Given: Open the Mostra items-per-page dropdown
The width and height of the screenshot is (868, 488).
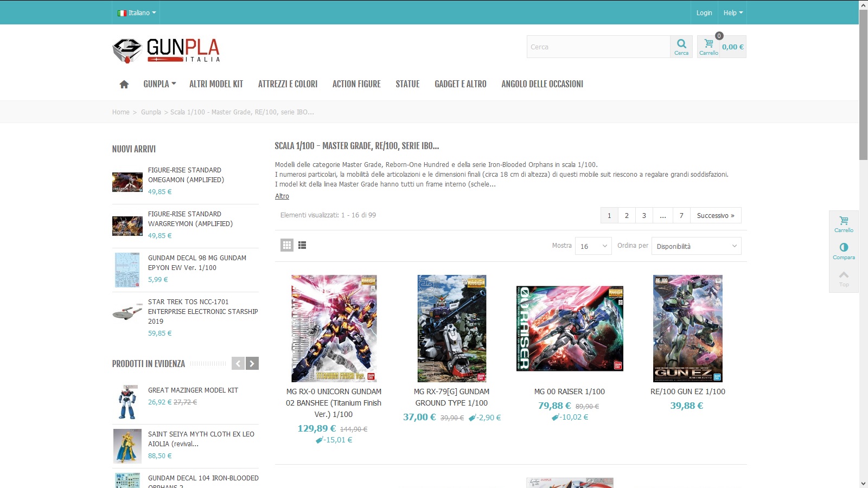Looking at the screenshot, I should 593,246.
